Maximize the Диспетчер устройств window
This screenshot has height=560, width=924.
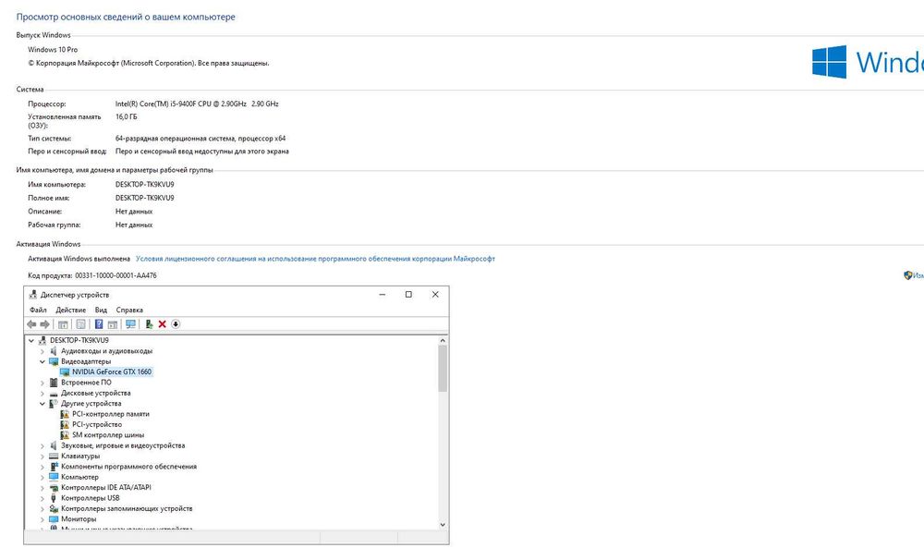tap(408, 295)
